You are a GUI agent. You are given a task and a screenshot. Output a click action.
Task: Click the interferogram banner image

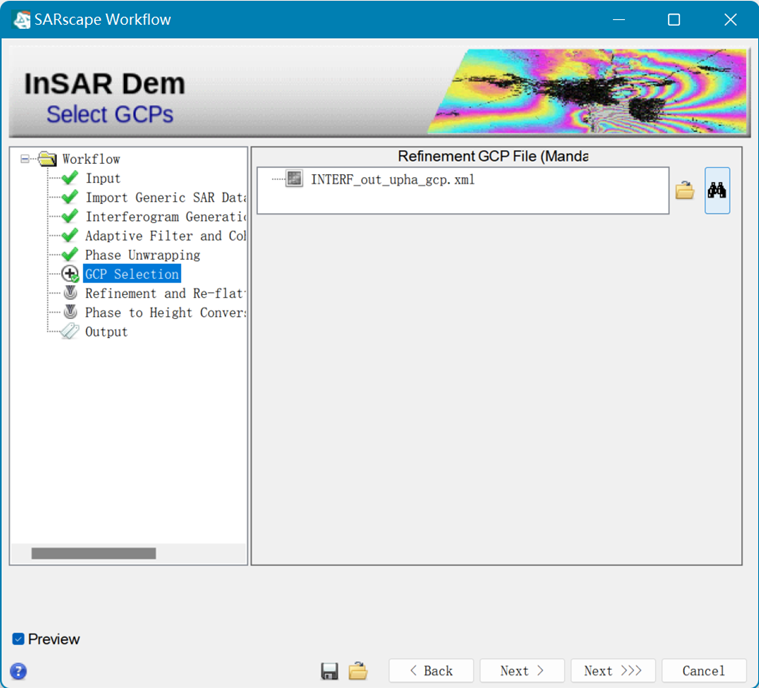point(587,91)
